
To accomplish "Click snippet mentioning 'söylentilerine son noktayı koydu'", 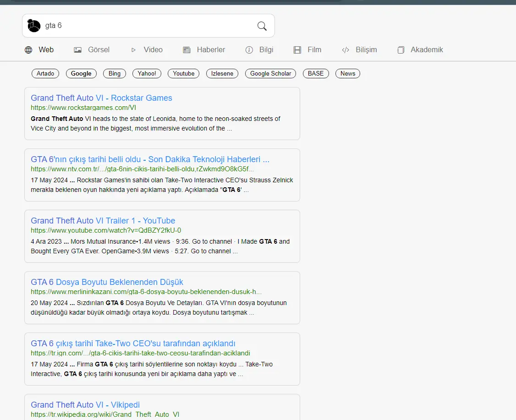I will 152,369.
